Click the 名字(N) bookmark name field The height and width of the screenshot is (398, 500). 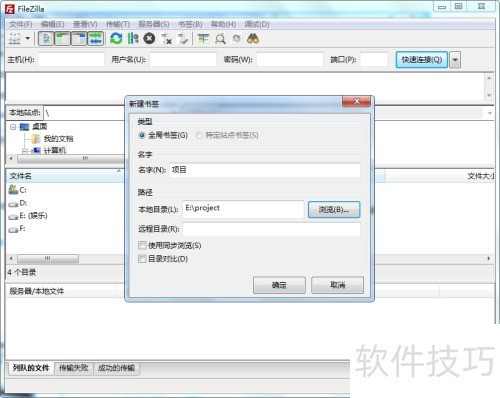(265, 170)
